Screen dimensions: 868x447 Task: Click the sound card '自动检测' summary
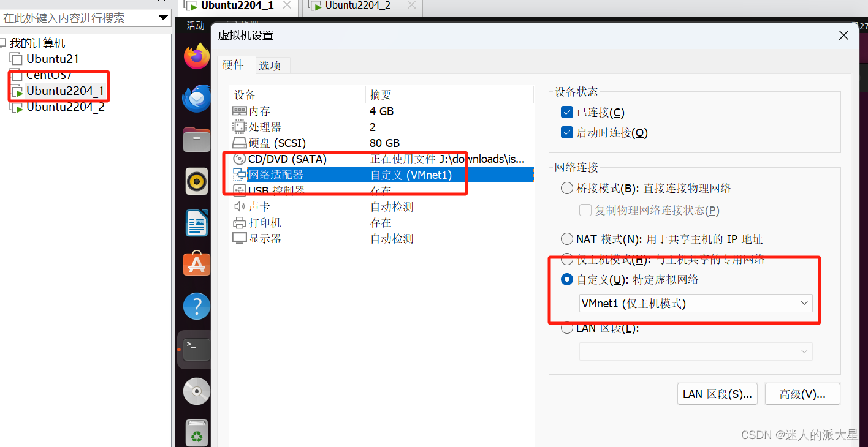(x=392, y=207)
